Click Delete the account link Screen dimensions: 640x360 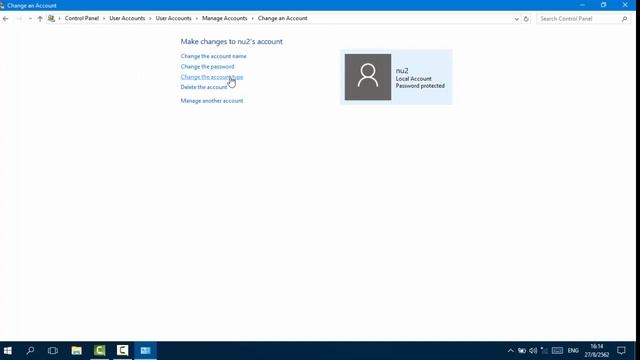tap(204, 87)
